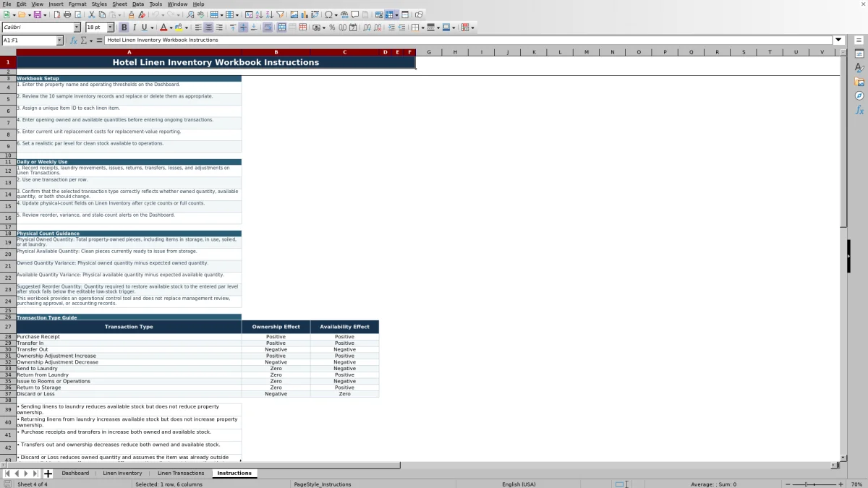
Task: Open the Format menu
Action: 77,4
